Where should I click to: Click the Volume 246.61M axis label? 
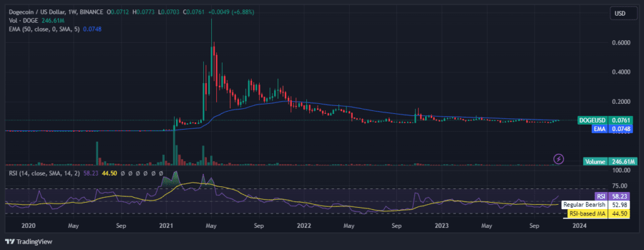[611, 161]
